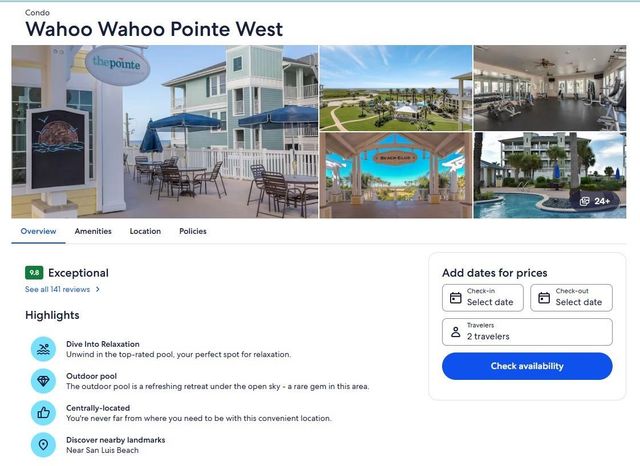Open the Check-in date selector
The height and width of the screenshot is (466, 640).
[x=482, y=298]
